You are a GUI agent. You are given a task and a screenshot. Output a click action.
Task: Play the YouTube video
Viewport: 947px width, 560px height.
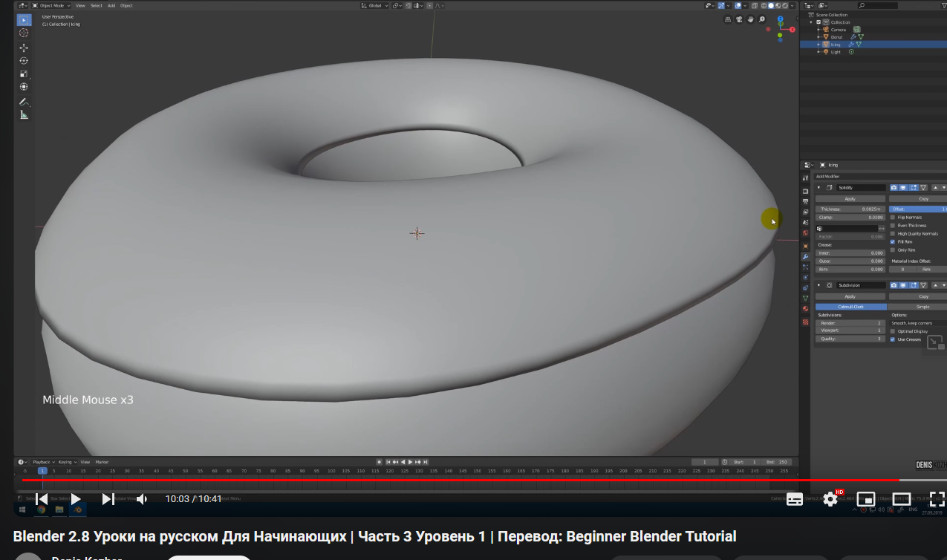pos(75,499)
